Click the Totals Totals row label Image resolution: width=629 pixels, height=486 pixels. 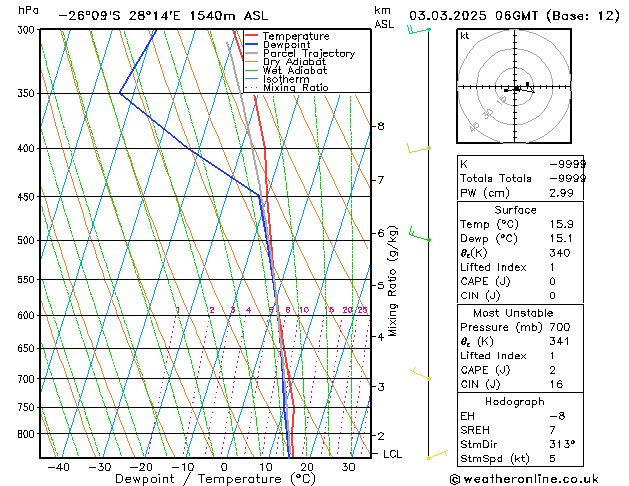[495, 178]
